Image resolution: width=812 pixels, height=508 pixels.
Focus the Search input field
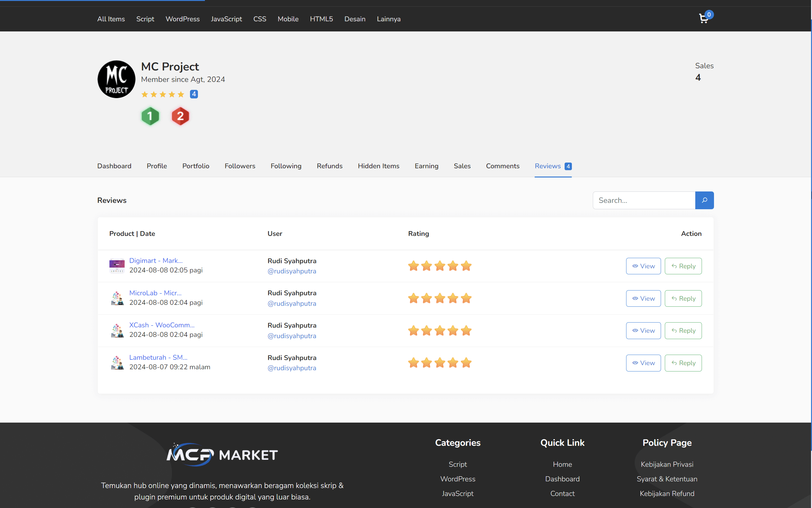644,200
